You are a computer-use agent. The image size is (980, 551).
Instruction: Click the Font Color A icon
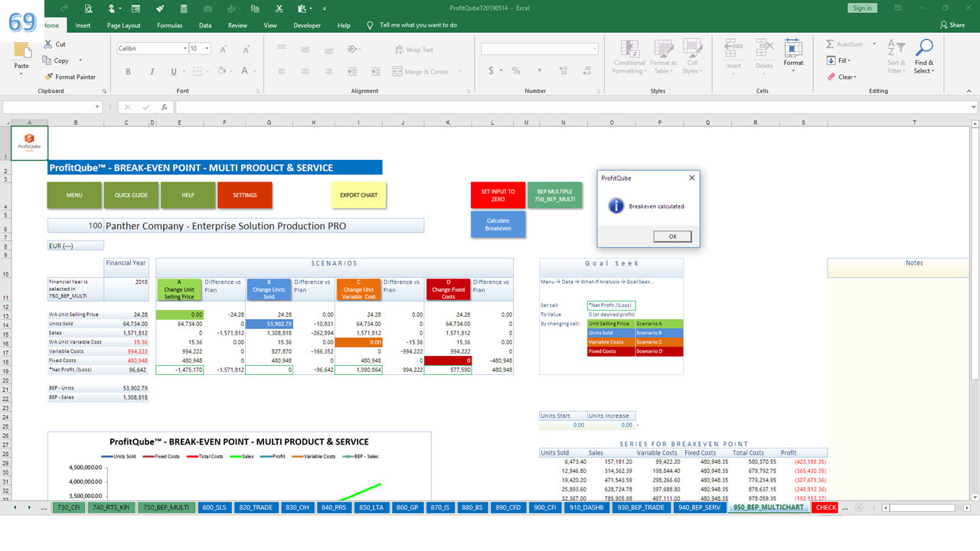(x=244, y=71)
